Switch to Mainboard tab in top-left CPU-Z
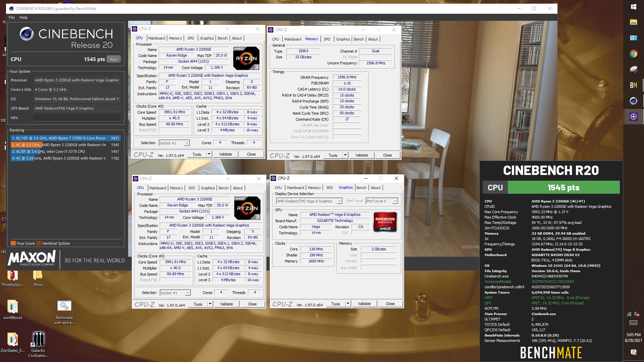644x362 pixels. pyautogui.click(x=157, y=38)
